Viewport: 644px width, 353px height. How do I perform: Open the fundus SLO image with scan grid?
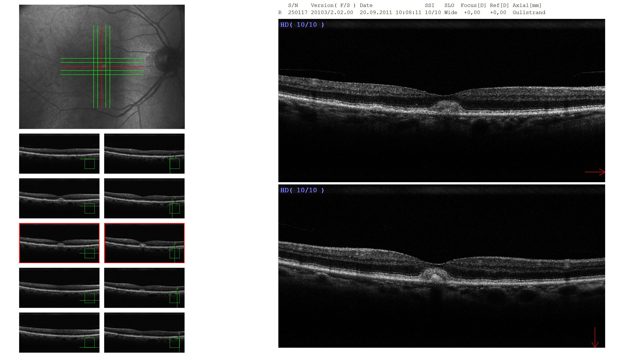[x=102, y=67]
